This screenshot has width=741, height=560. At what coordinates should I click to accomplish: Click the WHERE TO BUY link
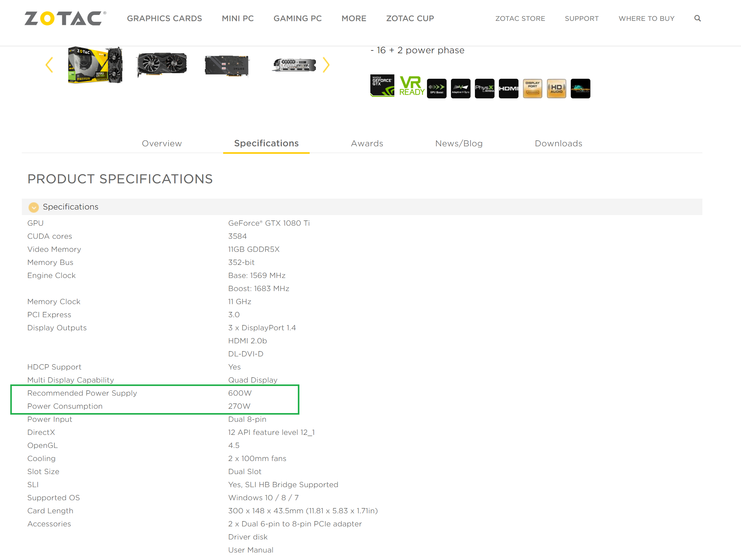pos(646,18)
